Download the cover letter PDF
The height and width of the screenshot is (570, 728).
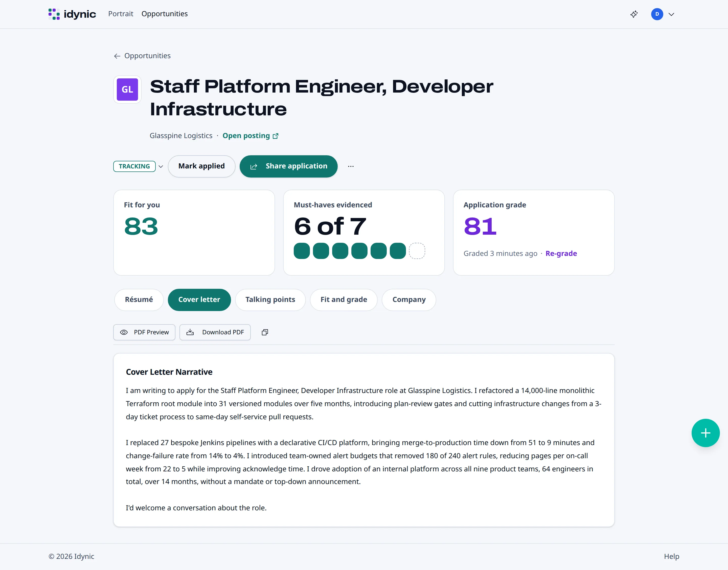point(215,332)
